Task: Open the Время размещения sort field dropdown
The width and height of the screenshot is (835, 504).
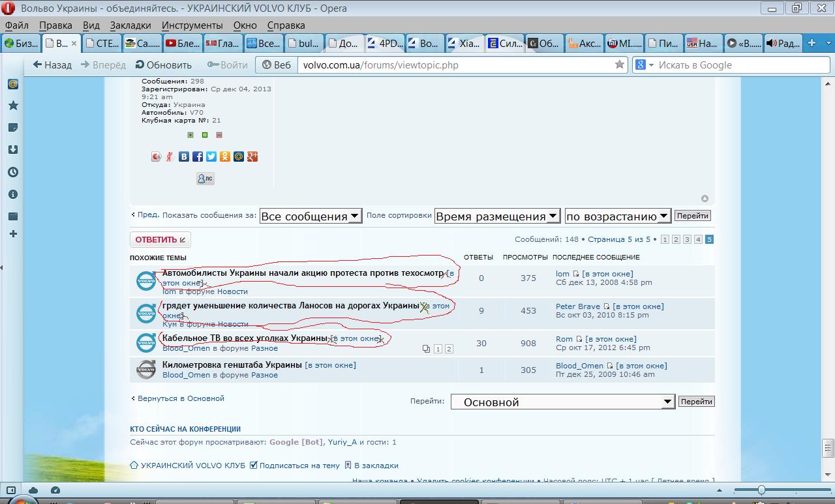Action: click(x=497, y=216)
